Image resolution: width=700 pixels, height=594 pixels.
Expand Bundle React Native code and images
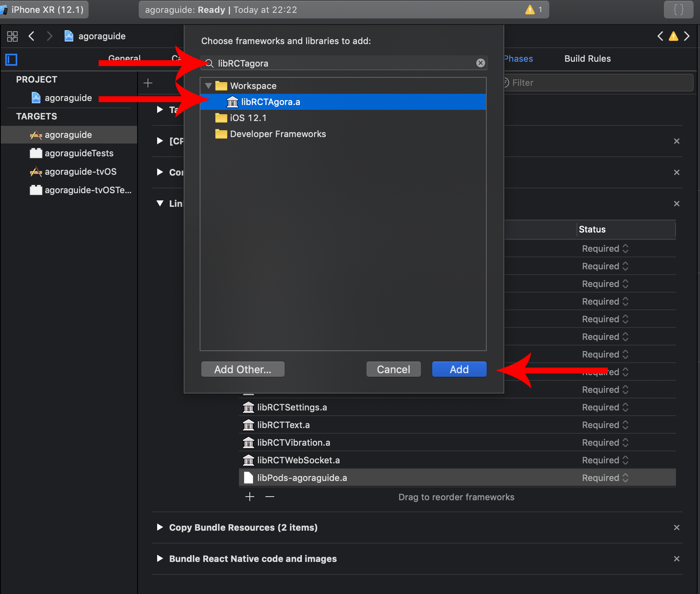click(x=160, y=558)
